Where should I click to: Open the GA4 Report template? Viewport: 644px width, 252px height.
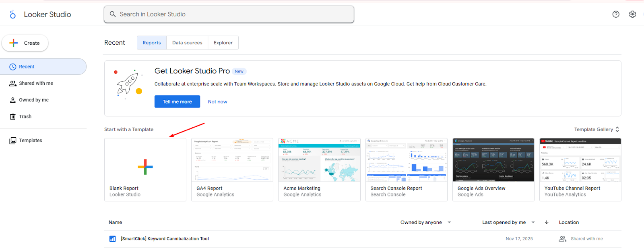point(232,169)
